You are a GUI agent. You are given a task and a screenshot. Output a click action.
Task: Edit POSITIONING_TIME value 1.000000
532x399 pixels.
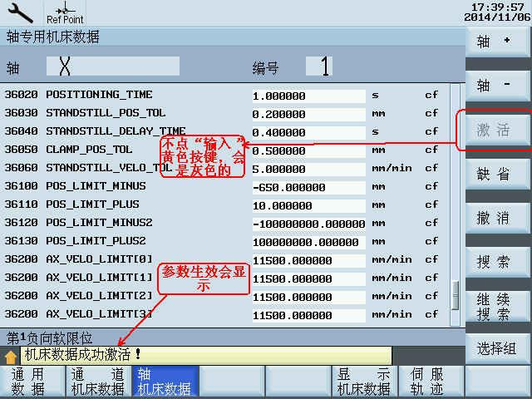coord(308,96)
